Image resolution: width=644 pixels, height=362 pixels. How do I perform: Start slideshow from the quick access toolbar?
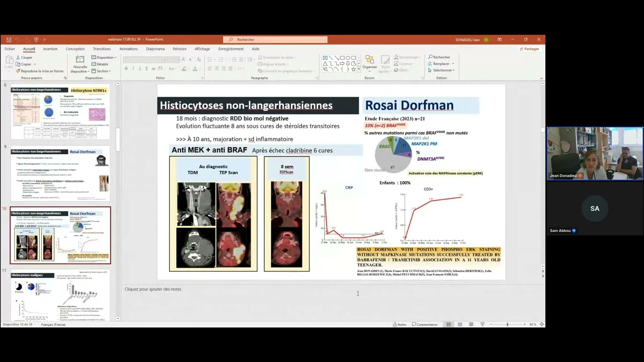click(x=36, y=39)
